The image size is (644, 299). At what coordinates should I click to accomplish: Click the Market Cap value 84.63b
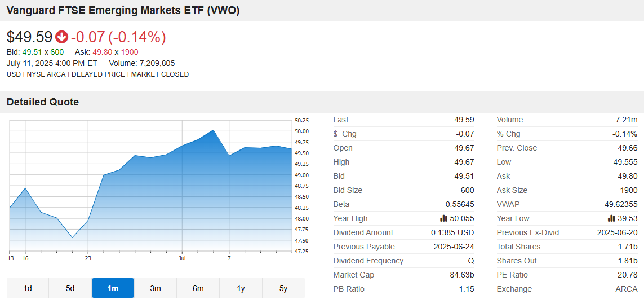tap(462, 275)
